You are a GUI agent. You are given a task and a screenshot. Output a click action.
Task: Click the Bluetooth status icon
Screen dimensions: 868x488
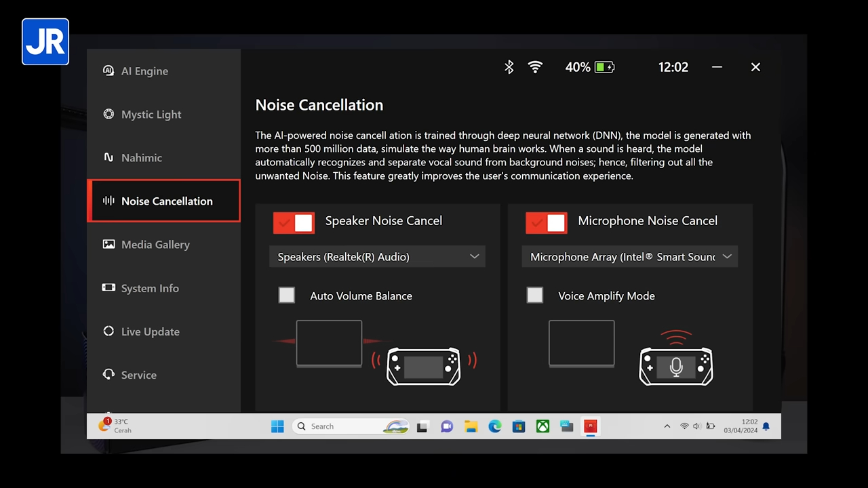click(509, 67)
